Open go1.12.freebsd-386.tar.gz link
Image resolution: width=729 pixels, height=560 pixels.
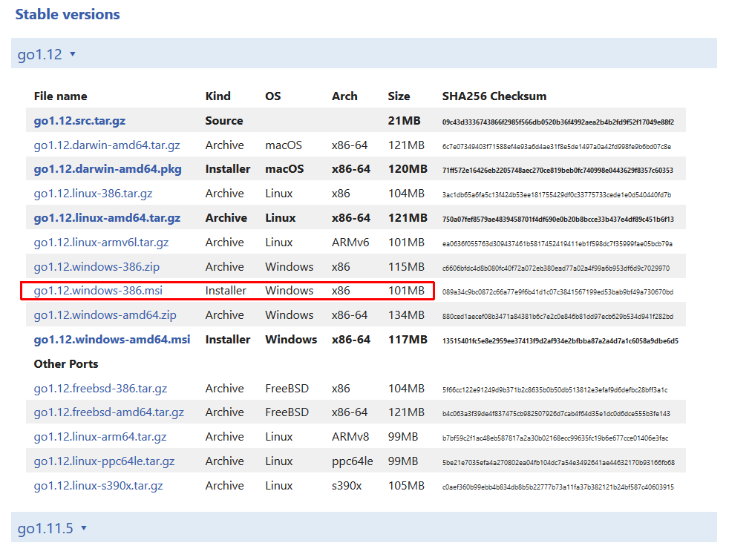pos(100,389)
